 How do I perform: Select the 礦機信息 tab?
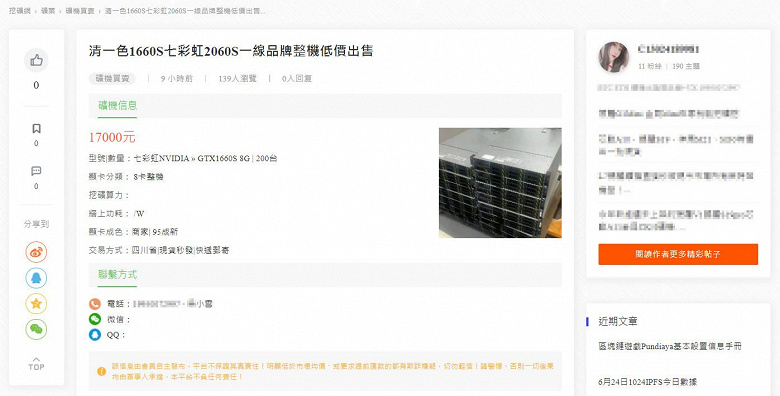click(117, 105)
